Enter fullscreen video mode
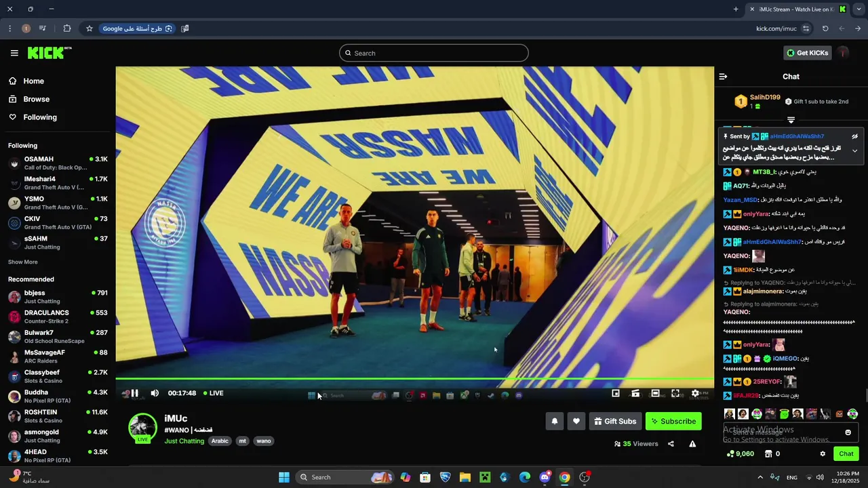Screen dimensions: 868x488 [675, 393]
